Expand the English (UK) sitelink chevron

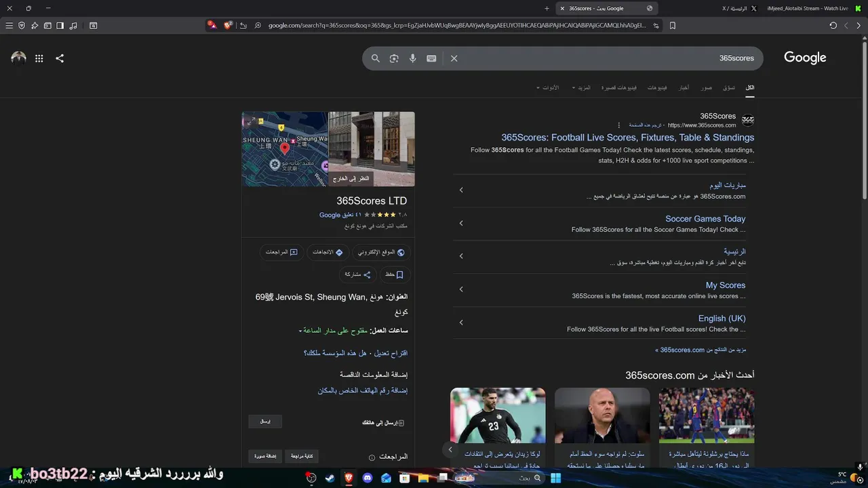pos(461,323)
